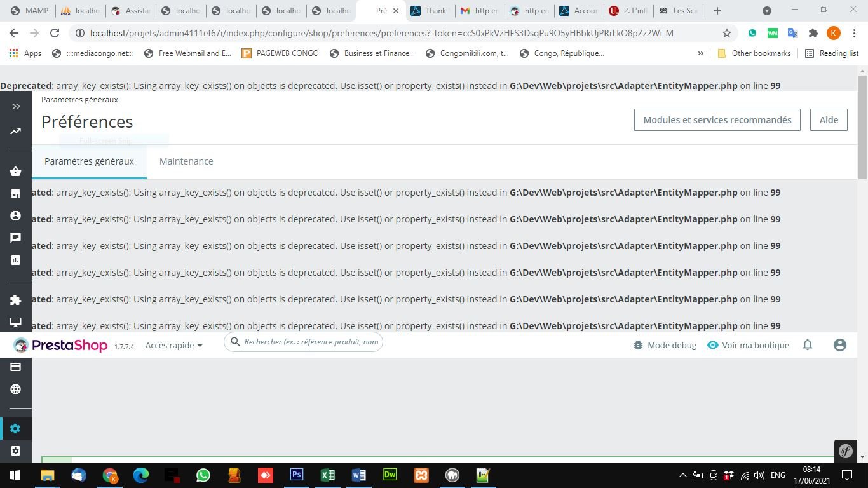Screen dimensions: 868x488
Task: Switch to the 2. L'infl browser tab
Action: (629, 11)
